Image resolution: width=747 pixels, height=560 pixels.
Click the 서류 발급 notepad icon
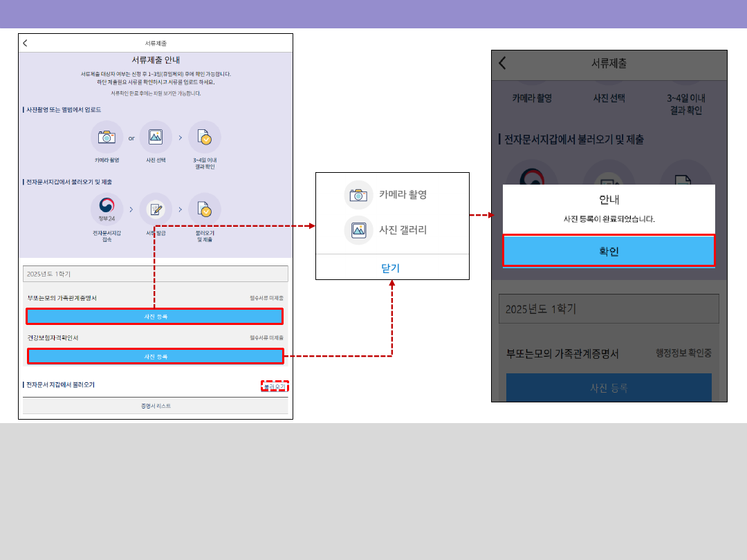point(156,209)
